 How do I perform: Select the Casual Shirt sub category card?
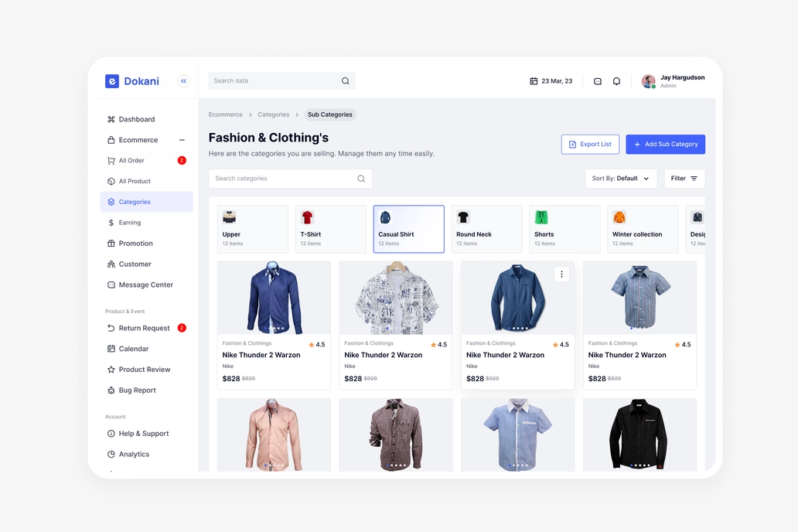tap(409, 229)
